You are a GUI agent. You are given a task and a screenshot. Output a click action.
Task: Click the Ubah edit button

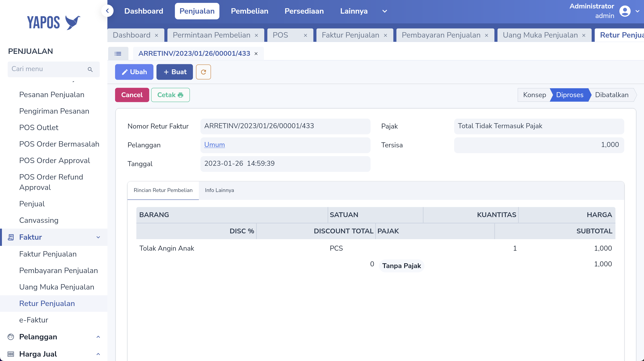pyautogui.click(x=134, y=72)
